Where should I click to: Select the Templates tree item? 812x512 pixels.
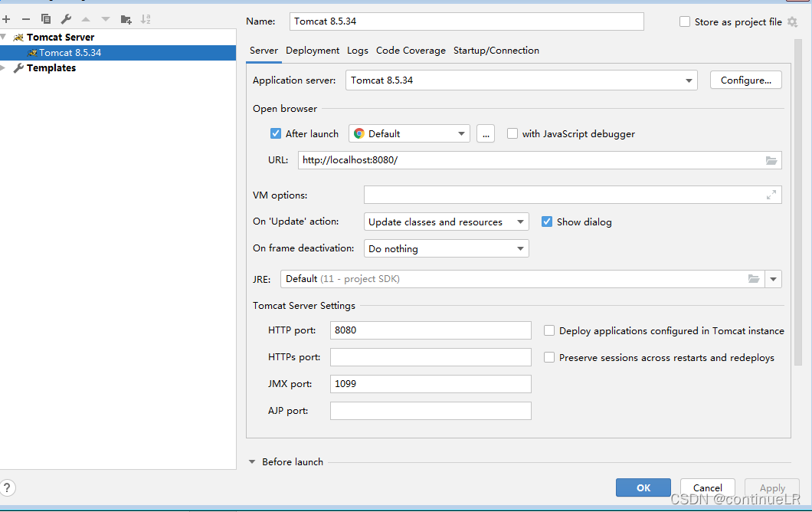point(51,68)
